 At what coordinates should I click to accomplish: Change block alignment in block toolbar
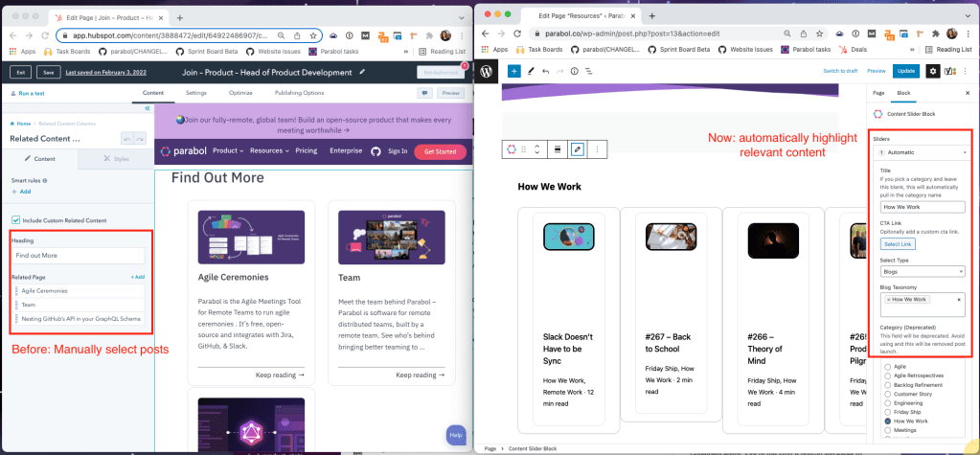557,149
